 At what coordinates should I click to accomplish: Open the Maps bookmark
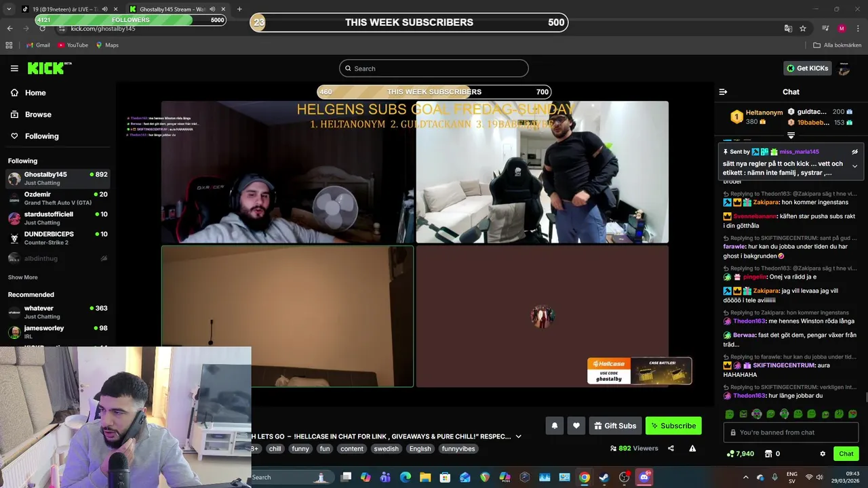(x=107, y=45)
